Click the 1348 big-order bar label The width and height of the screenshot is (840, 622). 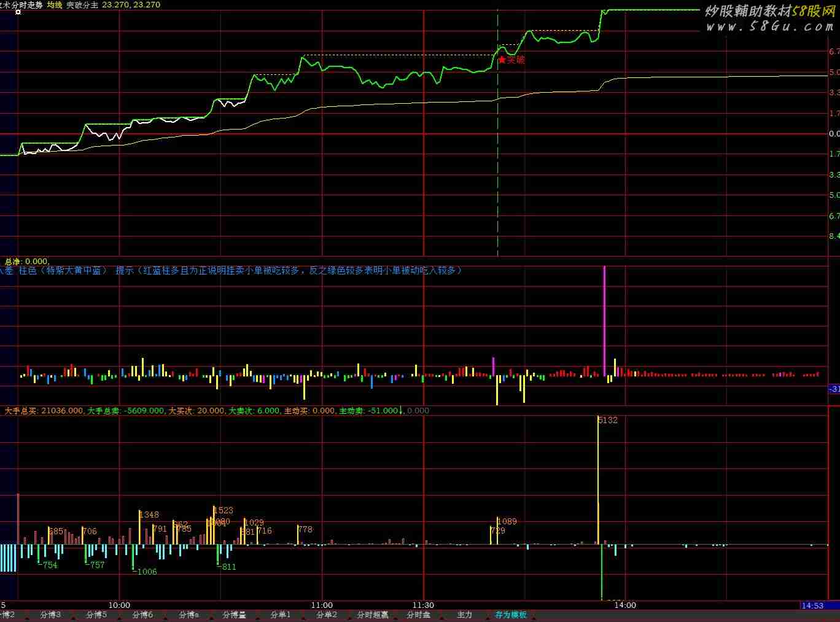click(149, 515)
